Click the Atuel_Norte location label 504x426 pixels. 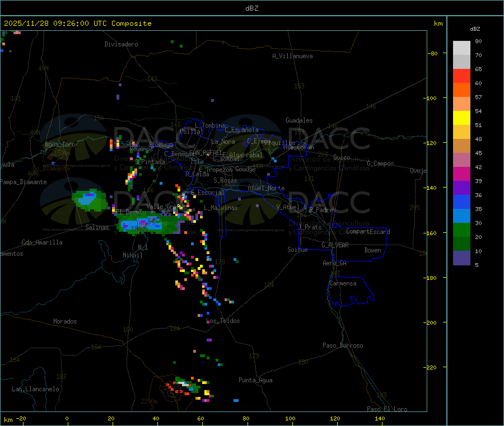(x=266, y=188)
